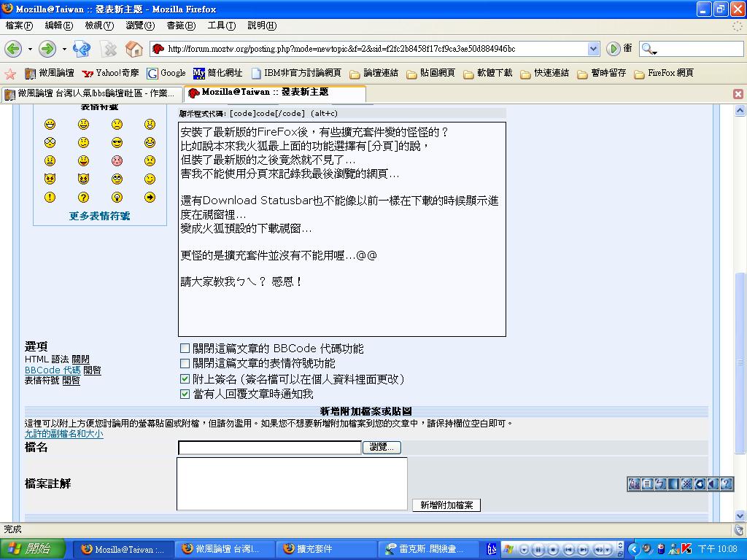This screenshot has width=747, height=560.
Task: Click the 檔案註解 comment text box
Action: click(x=292, y=483)
